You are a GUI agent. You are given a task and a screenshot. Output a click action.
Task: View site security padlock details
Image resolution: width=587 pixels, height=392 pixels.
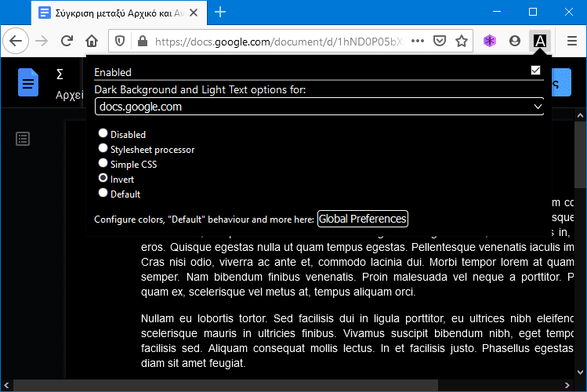(x=143, y=42)
